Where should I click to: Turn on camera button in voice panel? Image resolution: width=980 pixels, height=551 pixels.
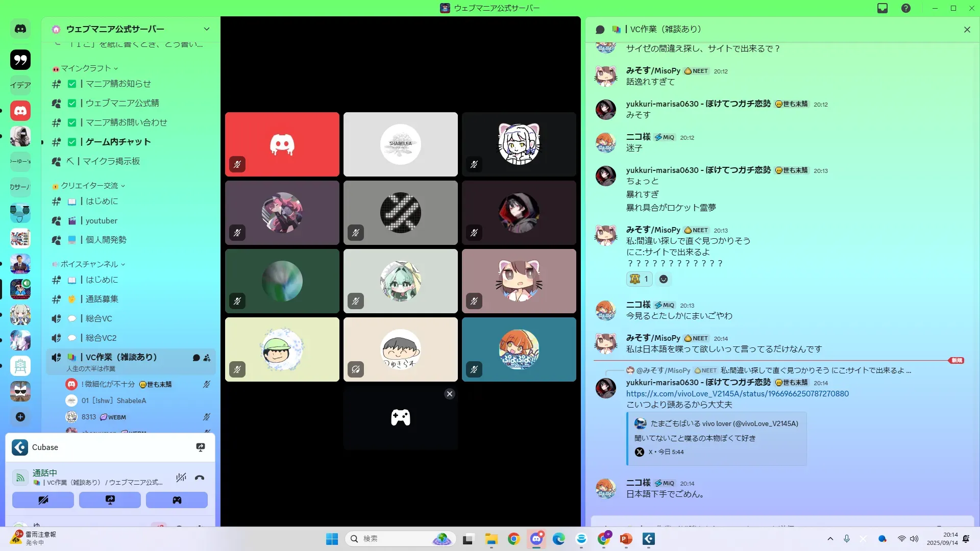pos(43,500)
